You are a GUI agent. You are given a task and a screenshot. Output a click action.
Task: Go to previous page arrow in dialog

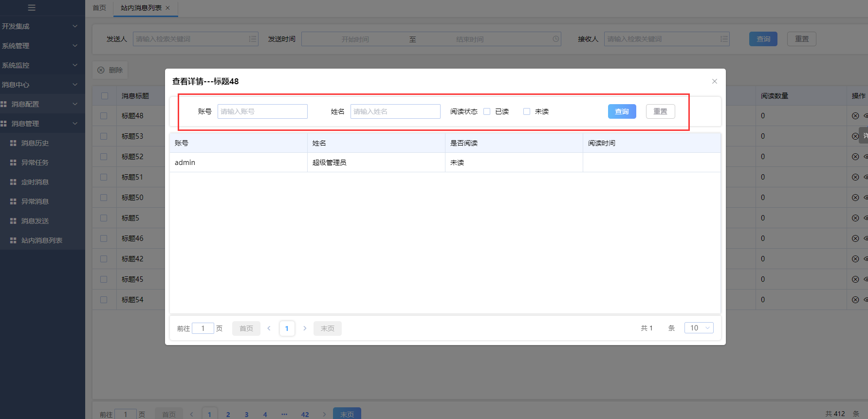pos(269,328)
